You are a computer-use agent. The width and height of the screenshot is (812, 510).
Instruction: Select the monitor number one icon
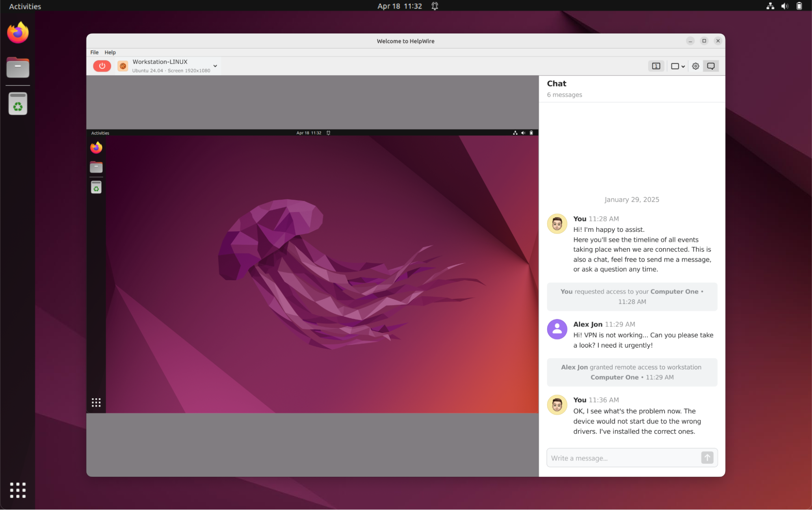656,66
